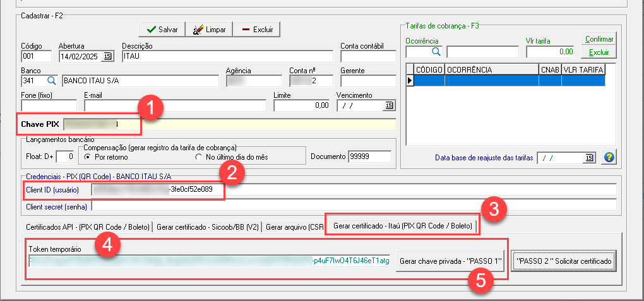
Task: Select No último dia do mês option
Action: (198, 157)
